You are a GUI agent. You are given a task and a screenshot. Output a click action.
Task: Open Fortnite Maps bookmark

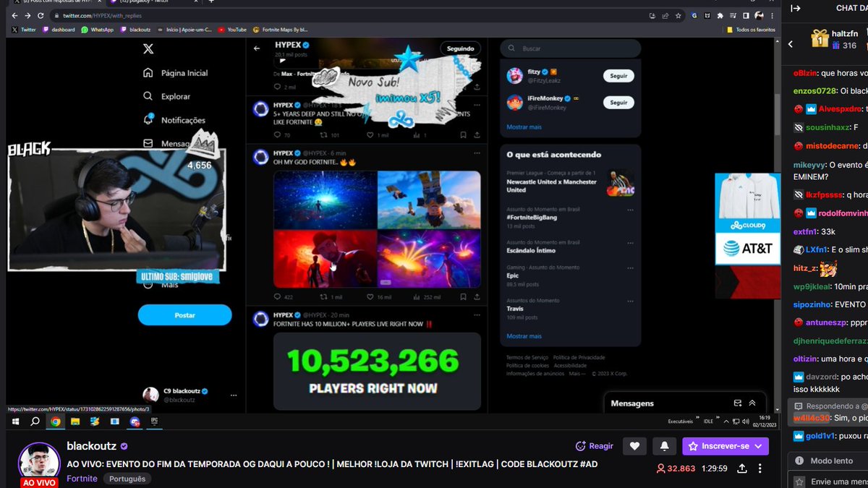(x=281, y=30)
